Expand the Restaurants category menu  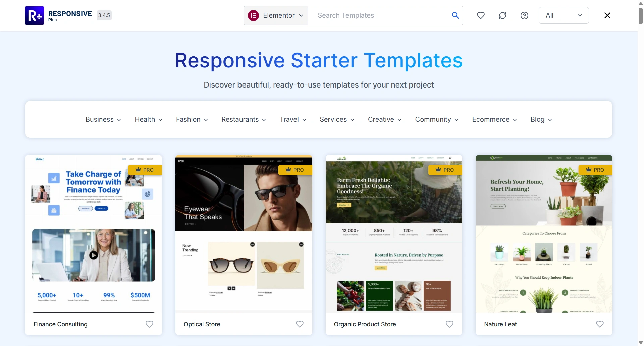[x=244, y=119]
